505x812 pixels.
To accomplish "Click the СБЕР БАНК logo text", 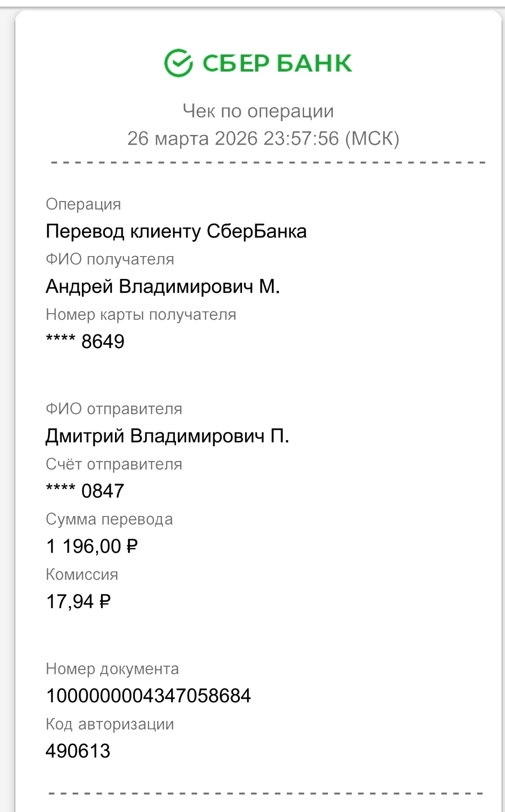I will point(277,63).
